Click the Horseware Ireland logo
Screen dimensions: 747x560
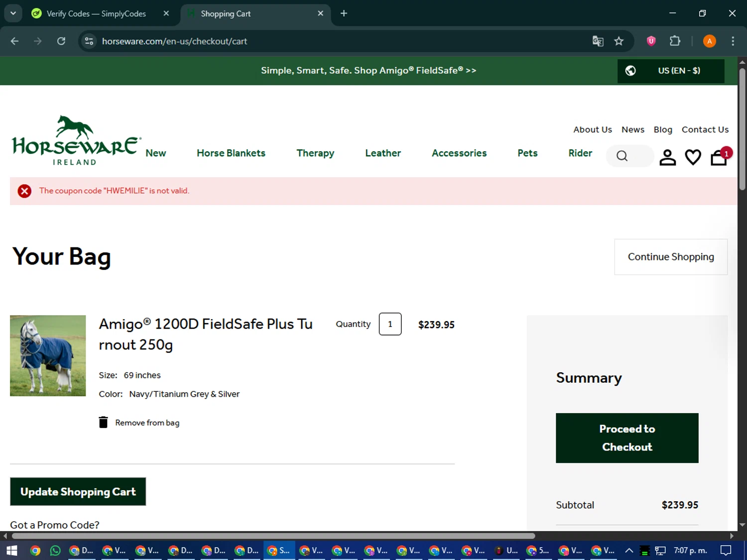click(x=76, y=140)
